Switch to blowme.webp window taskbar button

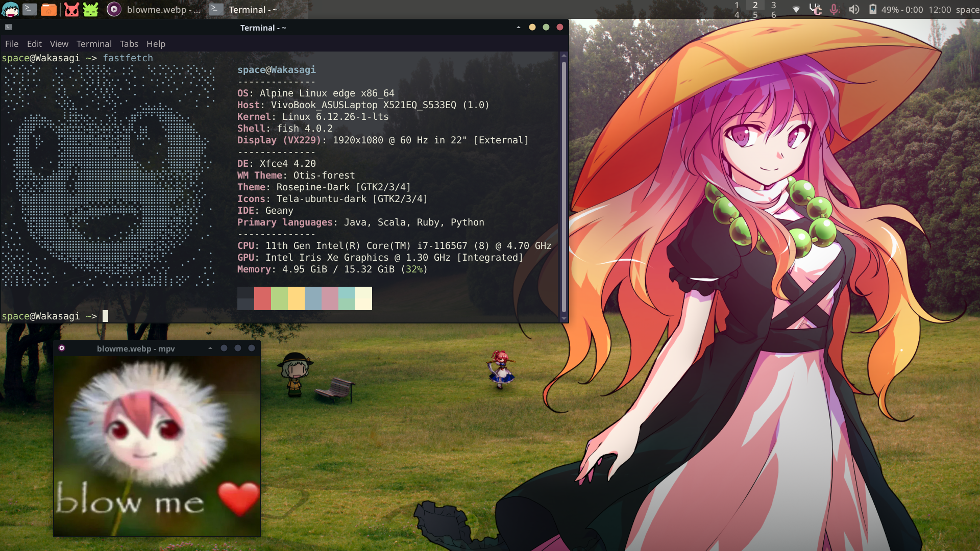(153, 9)
